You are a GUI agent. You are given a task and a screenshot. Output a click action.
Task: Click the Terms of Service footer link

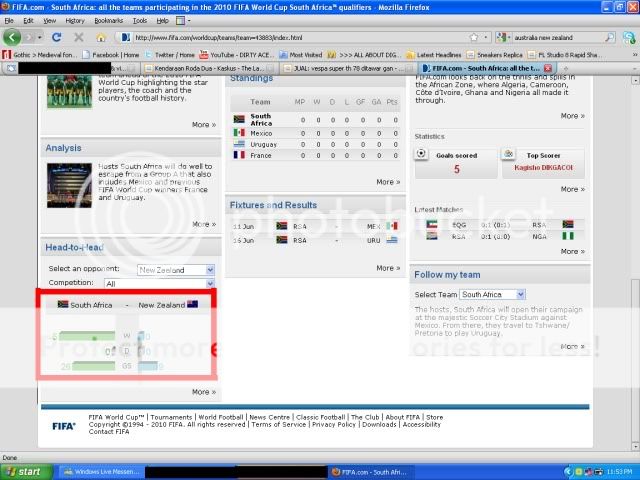[x=278, y=424]
